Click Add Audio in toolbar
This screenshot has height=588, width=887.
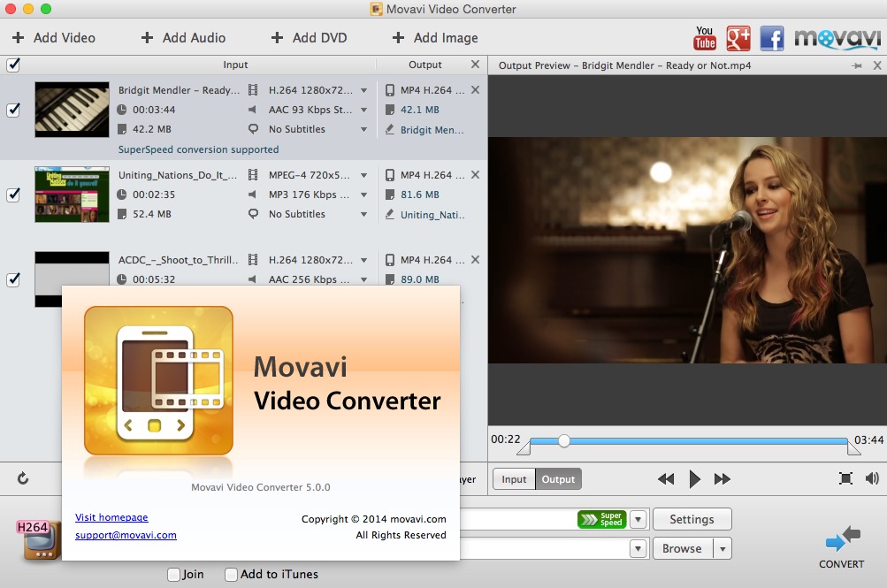tap(183, 38)
